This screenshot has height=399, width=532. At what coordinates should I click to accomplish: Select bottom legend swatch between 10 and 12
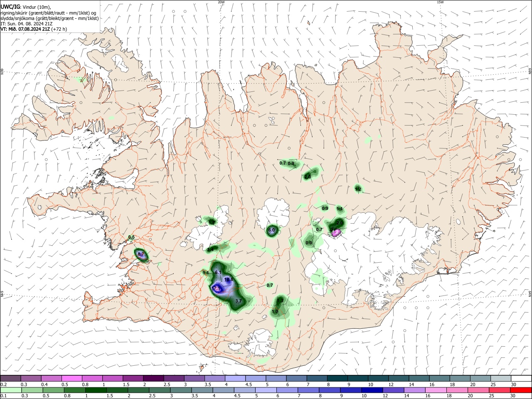click(372, 390)
